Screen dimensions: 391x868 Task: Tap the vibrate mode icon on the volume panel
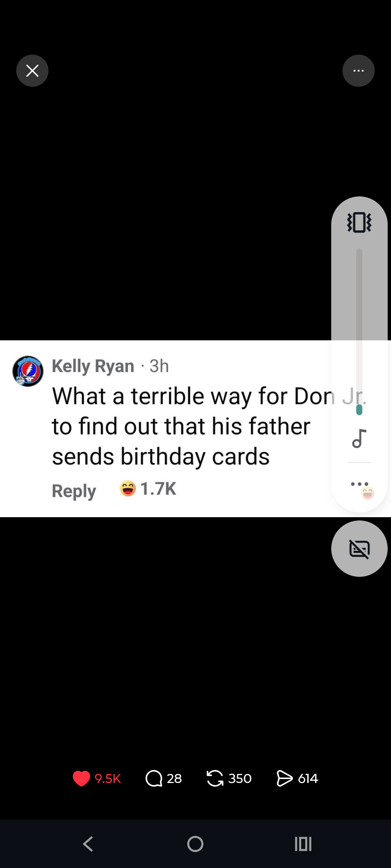point(359,222)
